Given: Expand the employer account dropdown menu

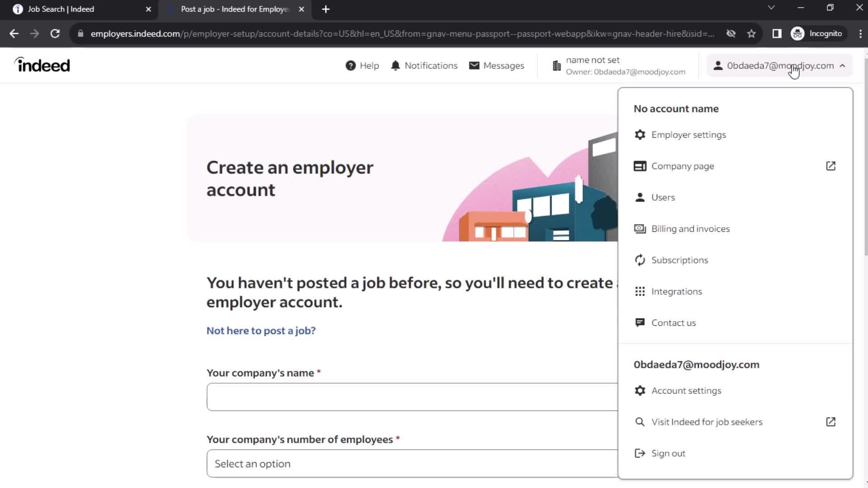Looking at the screenshot, I should coord(779,66).
